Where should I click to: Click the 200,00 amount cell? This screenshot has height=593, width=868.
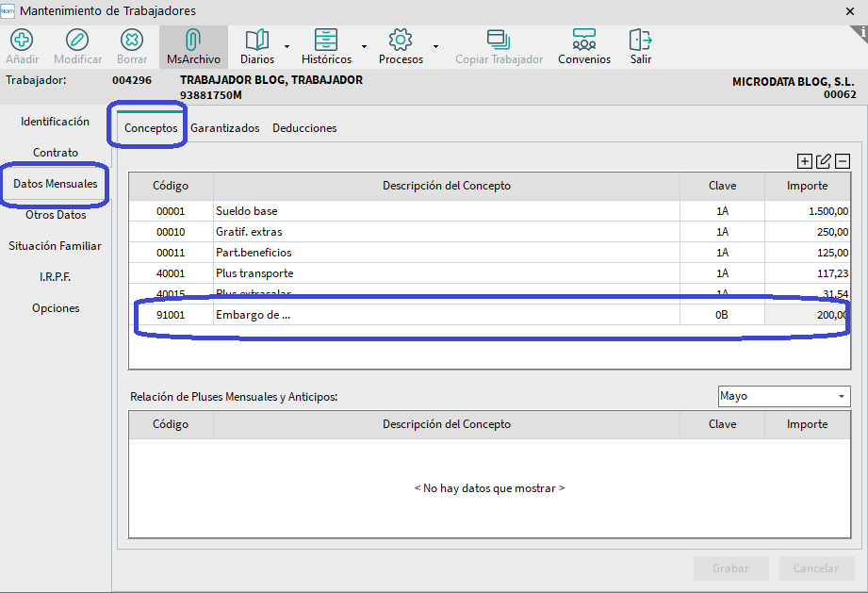807,315
